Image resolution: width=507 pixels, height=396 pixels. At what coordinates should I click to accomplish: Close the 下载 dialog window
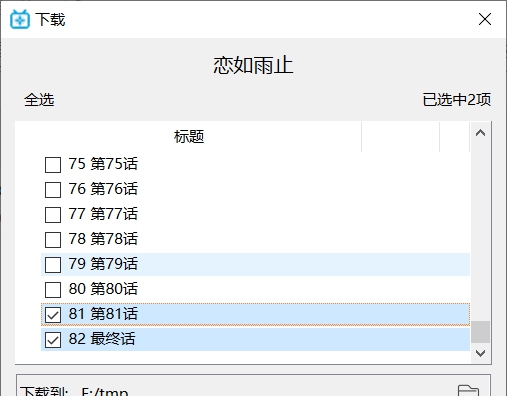485,19
